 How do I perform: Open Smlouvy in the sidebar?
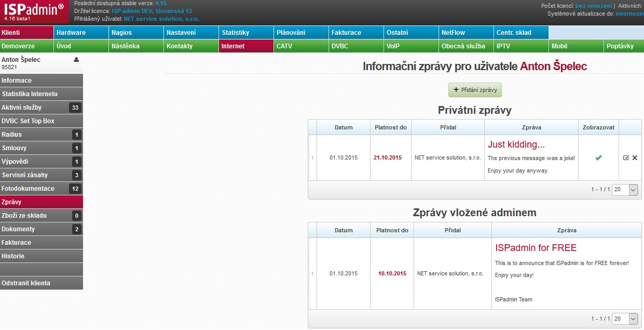coord(42,148)
